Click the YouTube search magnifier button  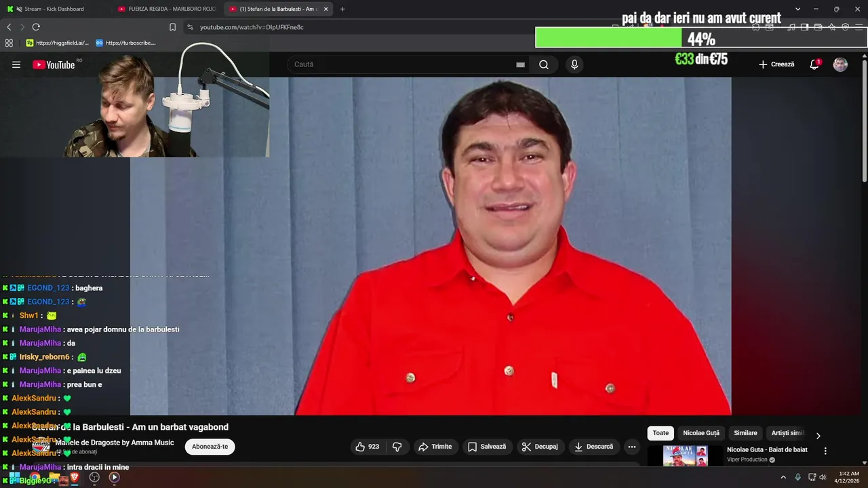click(x=544, y=64)
